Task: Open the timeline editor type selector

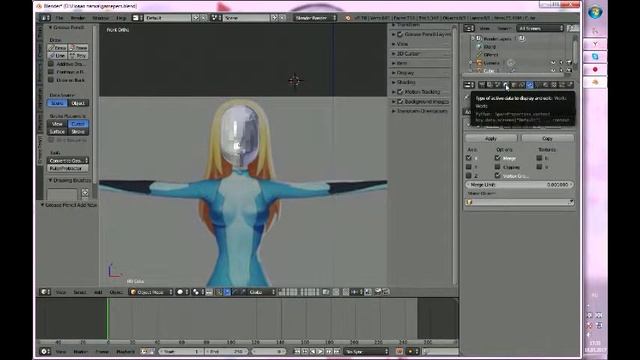Action: (x=45, y=351)
